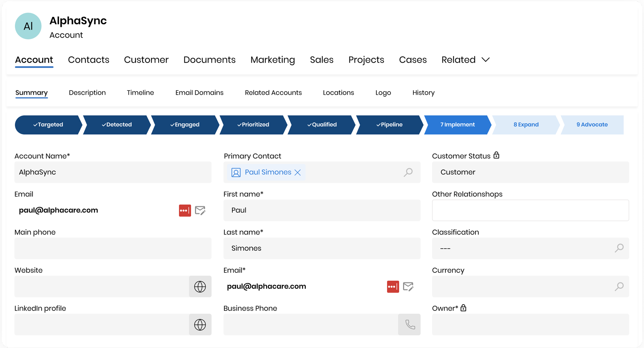Click the Classification lookup field

[x=530, y=248]
